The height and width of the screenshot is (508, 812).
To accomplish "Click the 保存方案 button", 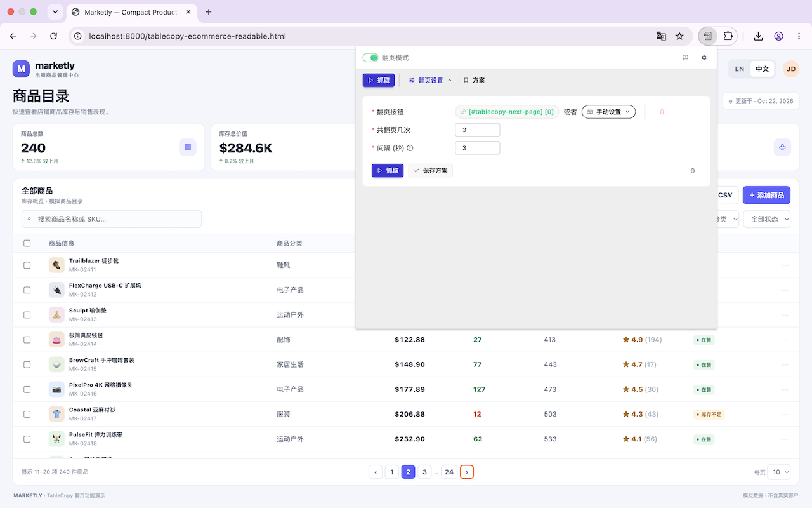I will click(x=431, y=171).
